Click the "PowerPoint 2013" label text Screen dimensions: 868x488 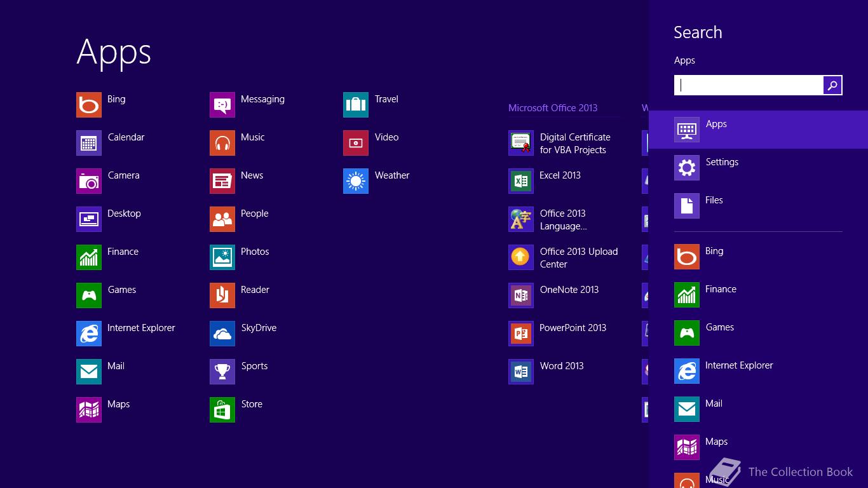tap(573, 328)
